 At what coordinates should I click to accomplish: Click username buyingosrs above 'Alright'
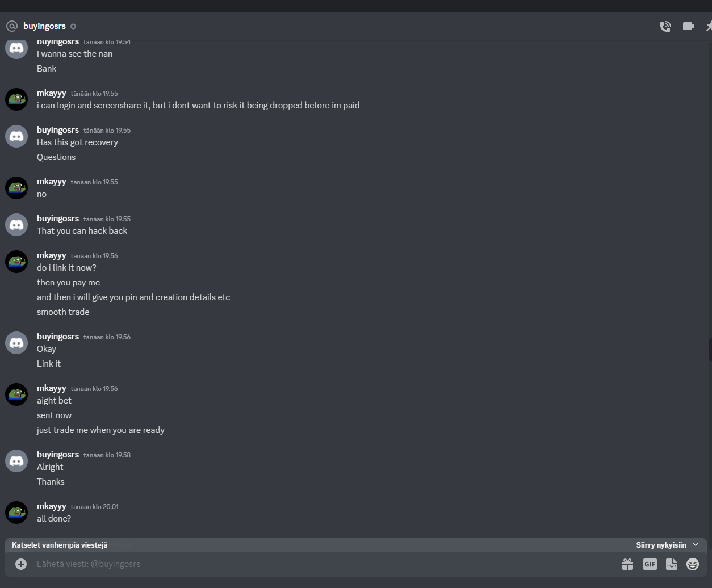point(58,455)
